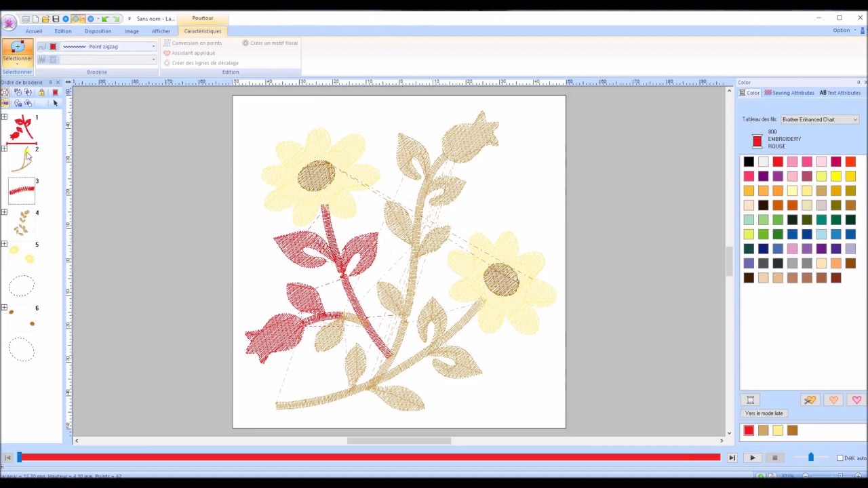Start the stitch simulator play button

coord(752,458)
